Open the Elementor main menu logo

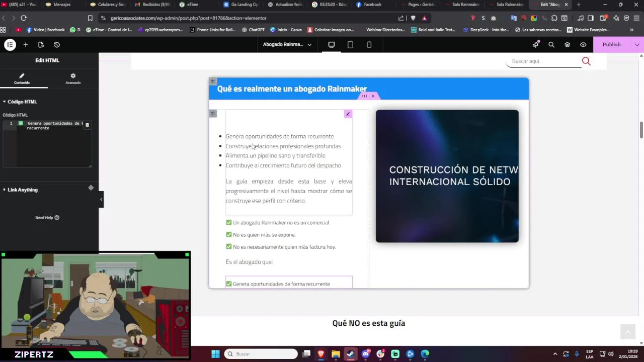10,45
